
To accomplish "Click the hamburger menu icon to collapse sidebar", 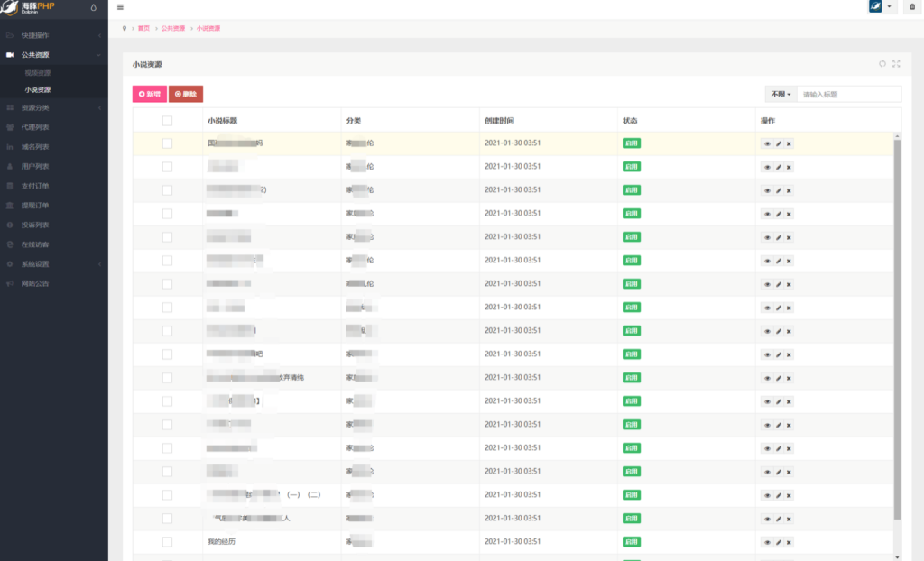I will 120,7.
